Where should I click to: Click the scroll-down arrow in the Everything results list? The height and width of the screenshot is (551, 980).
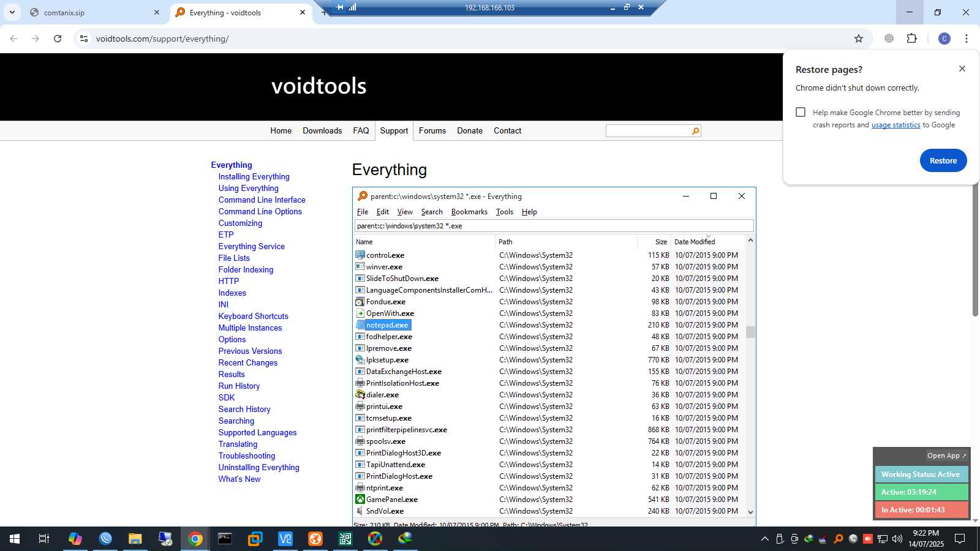[750, 512]
